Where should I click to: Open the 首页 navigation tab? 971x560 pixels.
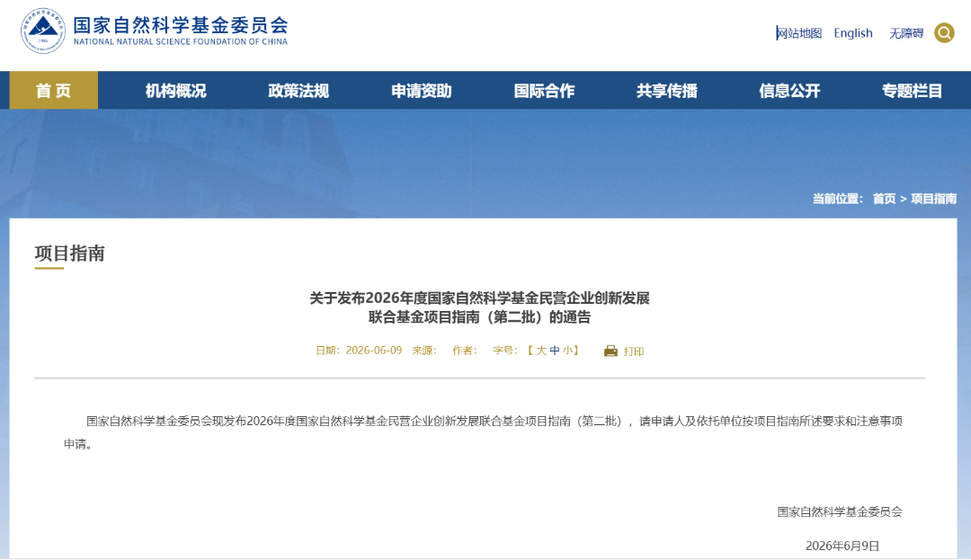(54, 91)
